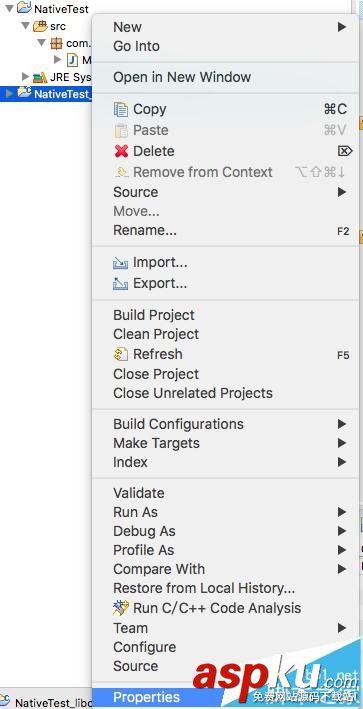Screen dimensions: 363x709
Task: Collapse the NativeTest project tree node
Action: point(9,8)
